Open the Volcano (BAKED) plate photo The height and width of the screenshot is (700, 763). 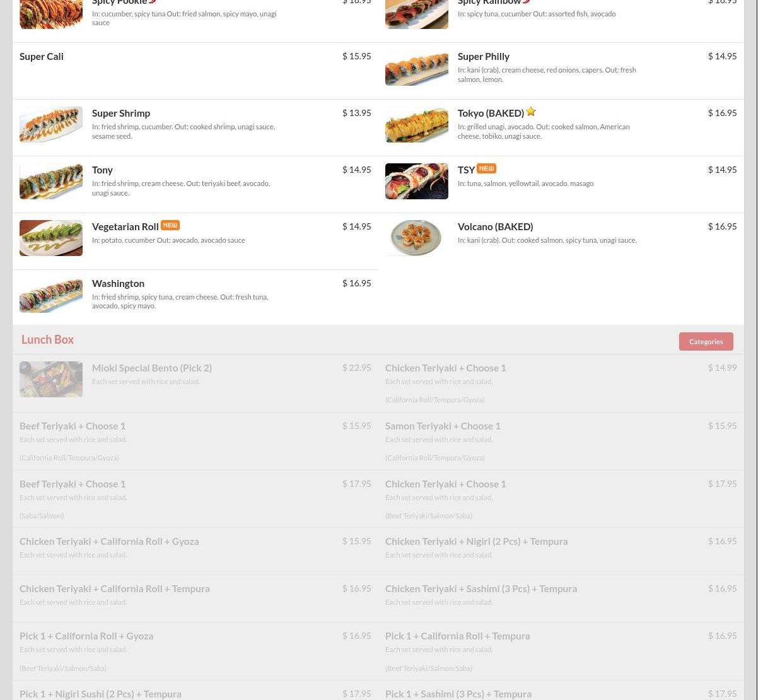(x=417, y=238)
